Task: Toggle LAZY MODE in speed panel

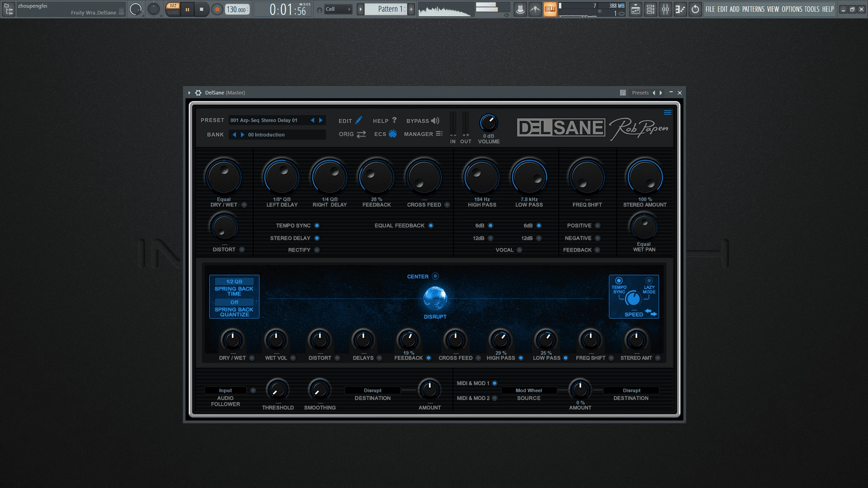Action: coord(649,281)
